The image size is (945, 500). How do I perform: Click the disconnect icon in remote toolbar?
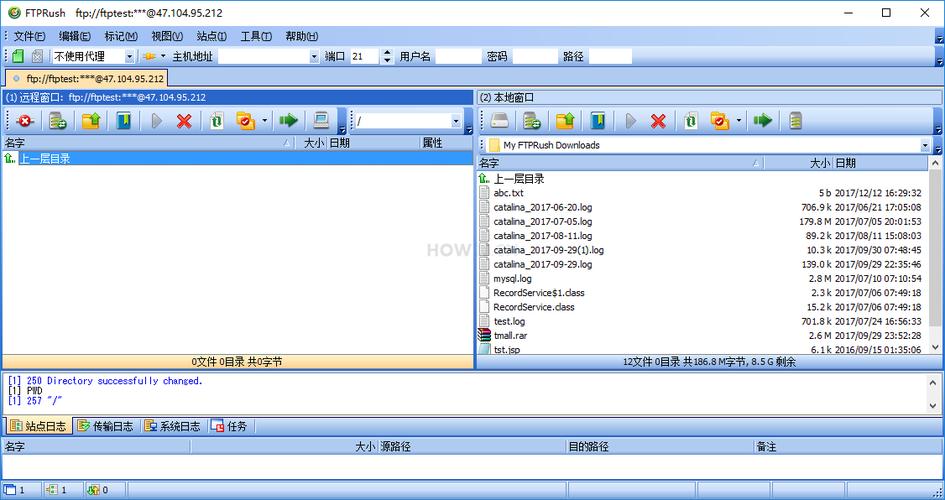coord(25,121)
